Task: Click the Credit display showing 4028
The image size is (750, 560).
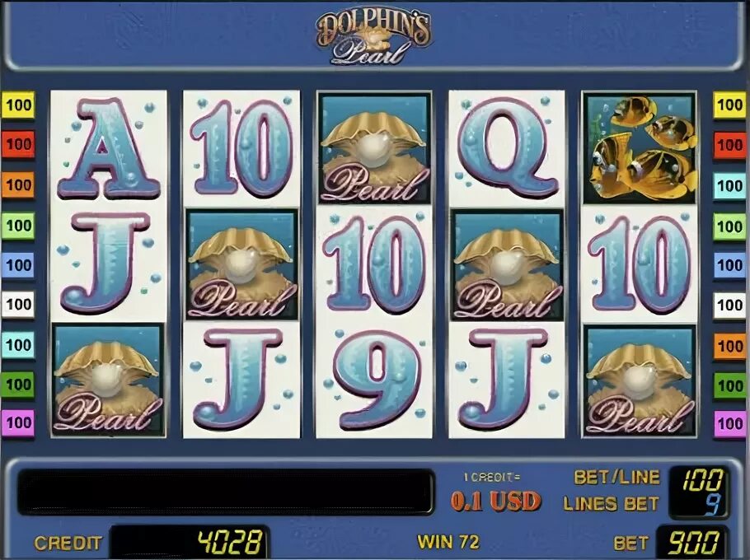Action: [189, 543]
